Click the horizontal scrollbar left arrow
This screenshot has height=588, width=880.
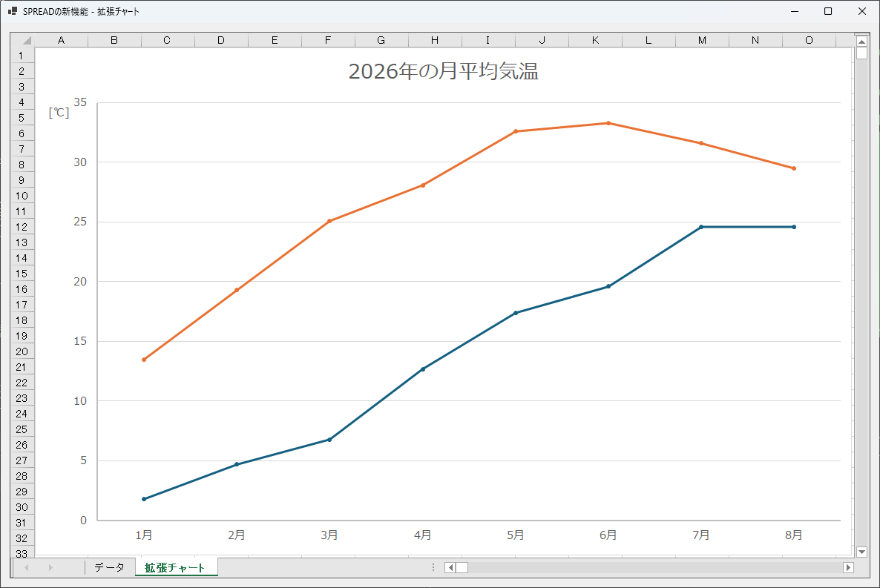tap(450, 568)
